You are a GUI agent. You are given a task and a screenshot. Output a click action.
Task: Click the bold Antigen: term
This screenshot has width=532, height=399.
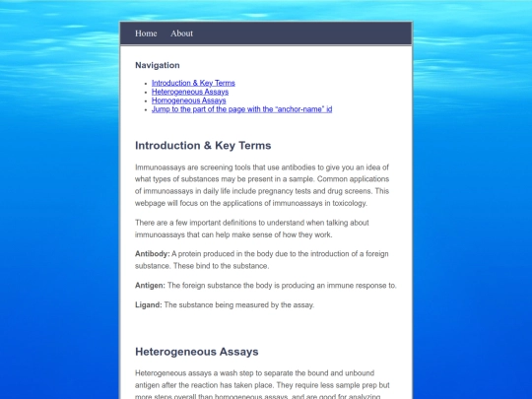tap(150, 286)
